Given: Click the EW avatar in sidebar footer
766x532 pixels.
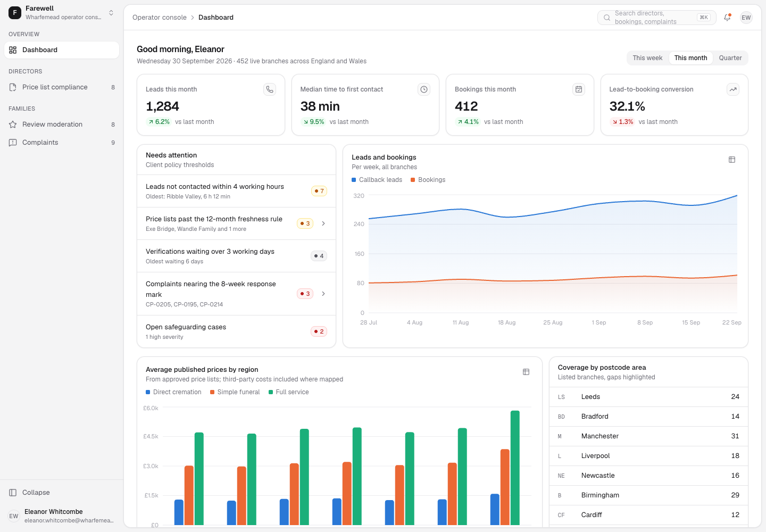Looking at the screenshot, I should (x=14, y=516).
